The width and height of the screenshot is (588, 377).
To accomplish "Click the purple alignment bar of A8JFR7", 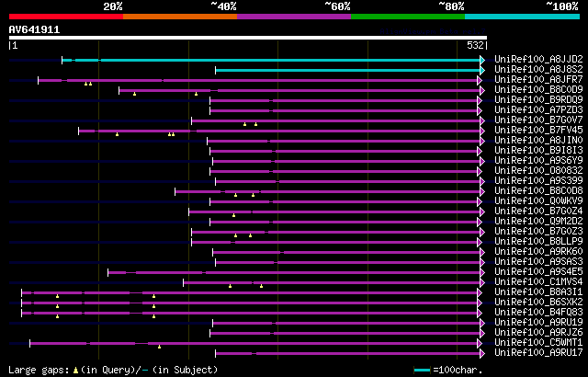I will tap(258, 80).
